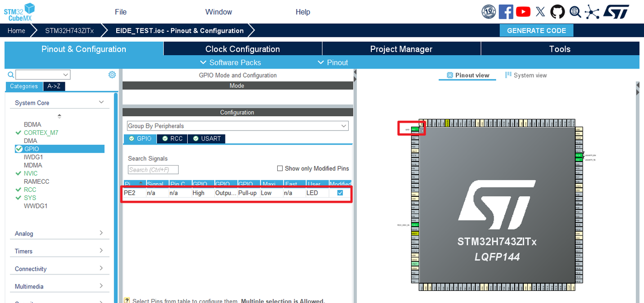The image size is (644, 303).
Task: Click the sort arrows under System Core
Action: [59, 116]
